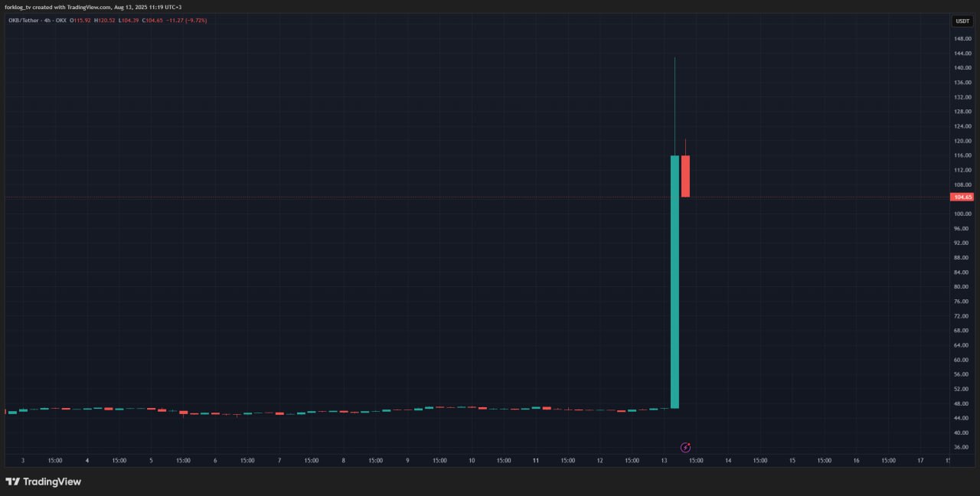Click date label 17 on time axis

920,461
